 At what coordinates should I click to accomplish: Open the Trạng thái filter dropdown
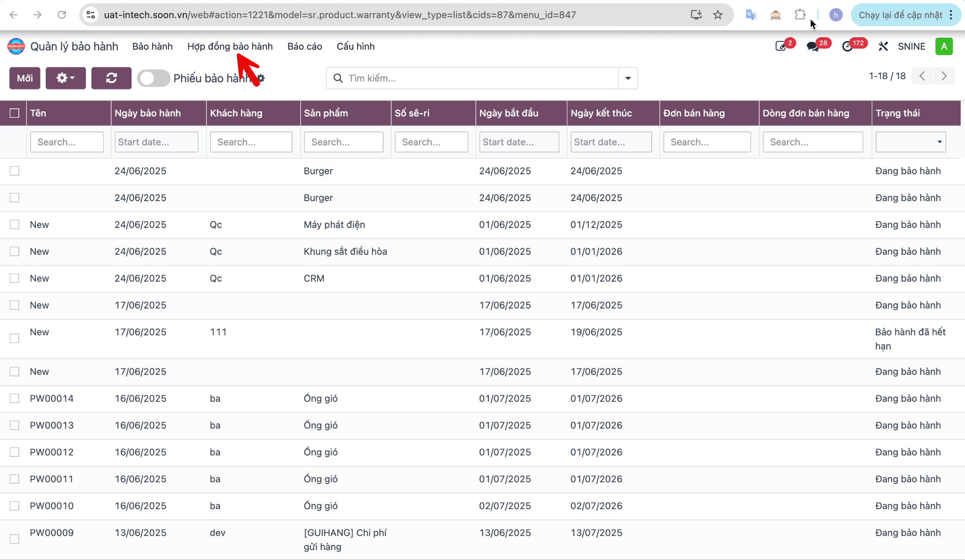pyautogui.click(x=910, y=142)
